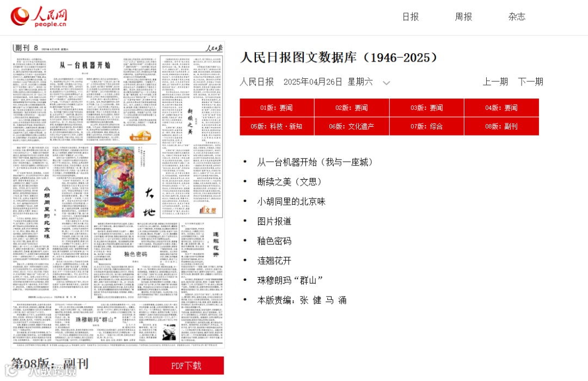Open the 杂志 section
588x381 pixels.
pos(516,17)
